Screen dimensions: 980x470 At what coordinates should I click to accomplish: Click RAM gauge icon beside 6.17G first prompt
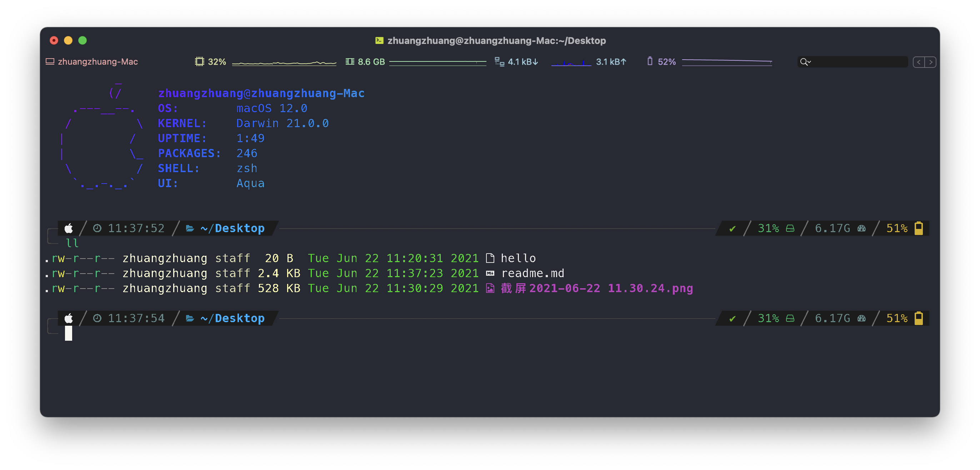(862, 228)
